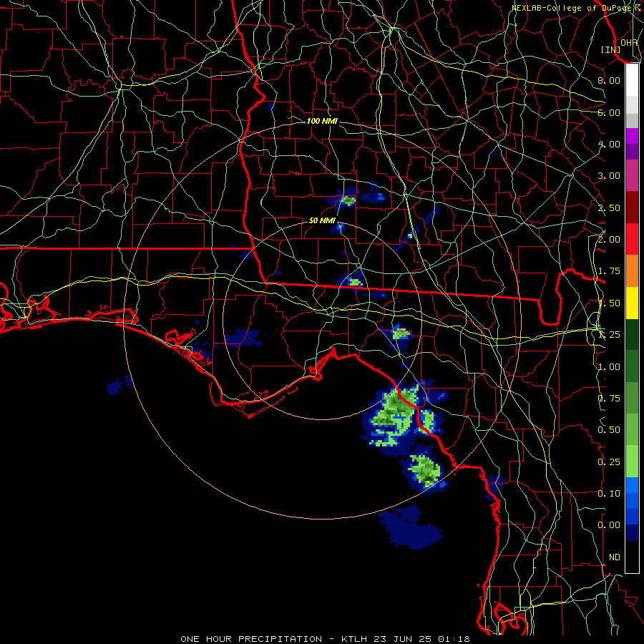Select the orange legend color swatch
Viewport: 644px width, 644px height.
pos(632,271)
